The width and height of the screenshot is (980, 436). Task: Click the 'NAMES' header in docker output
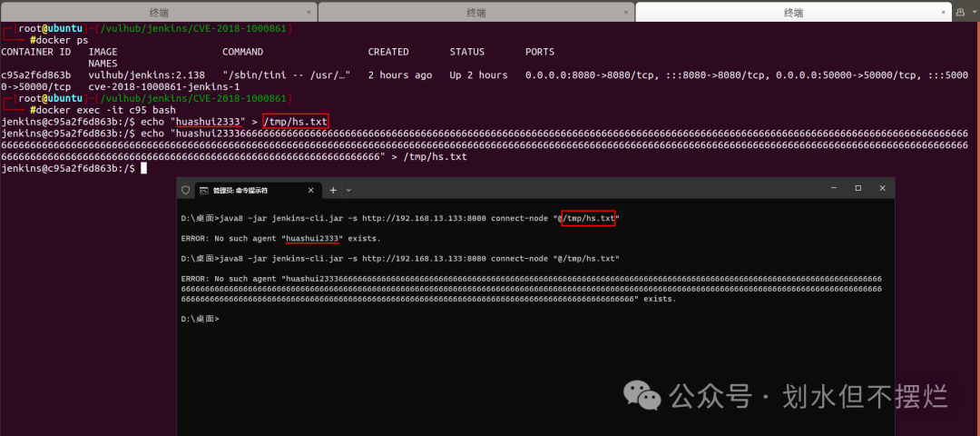click(x=103, y=64)
